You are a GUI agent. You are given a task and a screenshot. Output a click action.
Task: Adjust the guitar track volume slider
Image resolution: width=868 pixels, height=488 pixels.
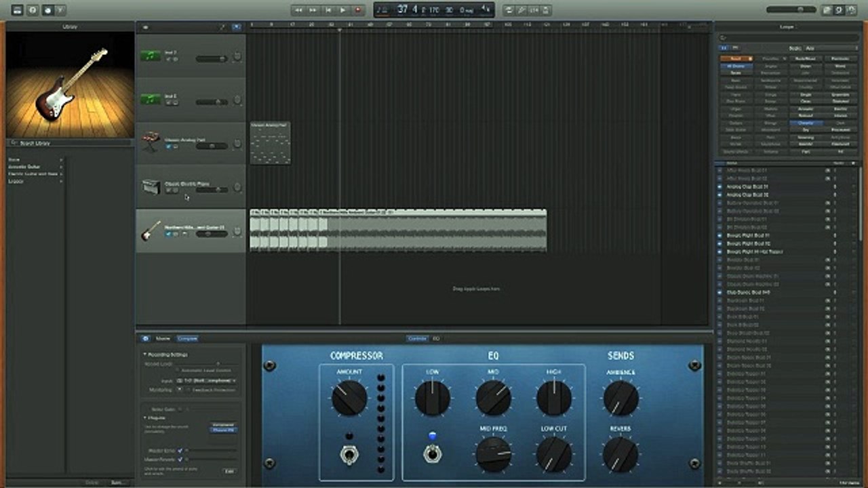pos(212,234)
